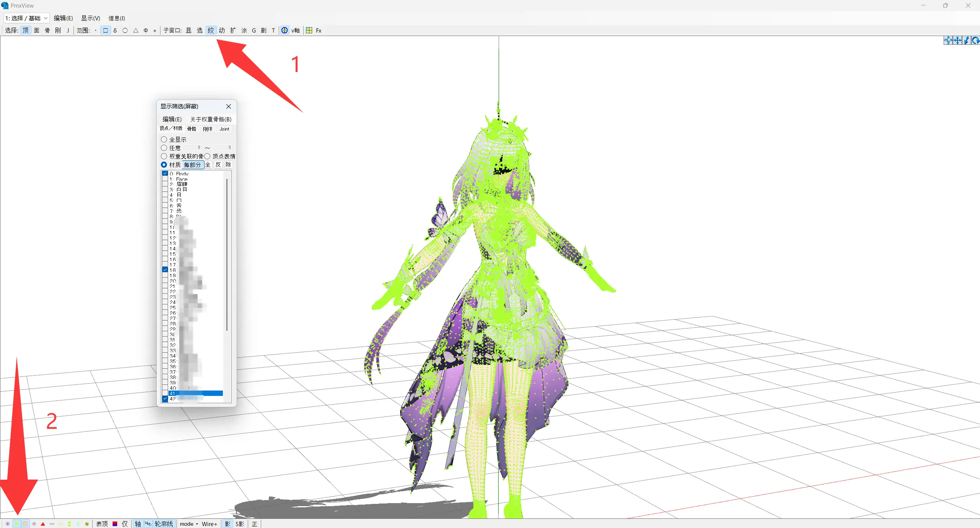Screen dimensions: 980x528
Task: Switch to the 骨骼 tab
Action: (x=191, y=129)
